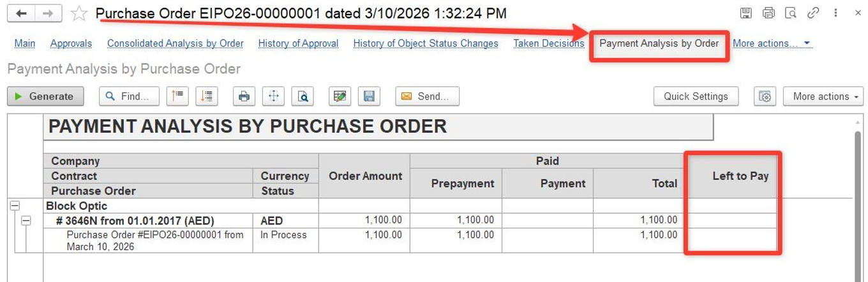Screen dimensions: 868x282
Task: Click the vertical scrollbar of the report
Action: 858,191
